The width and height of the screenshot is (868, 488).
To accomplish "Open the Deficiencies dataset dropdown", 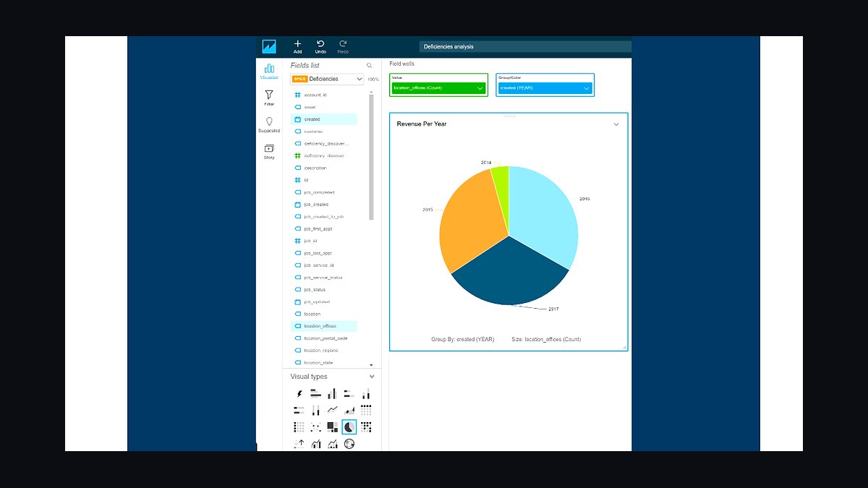I will 328,79.
